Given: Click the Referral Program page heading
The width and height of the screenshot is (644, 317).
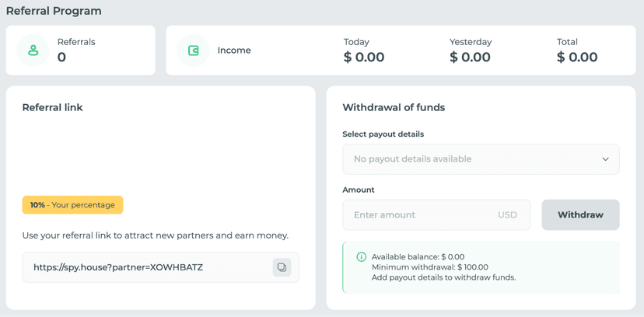Looking at the screenshot, I should (x=54, y=11).
